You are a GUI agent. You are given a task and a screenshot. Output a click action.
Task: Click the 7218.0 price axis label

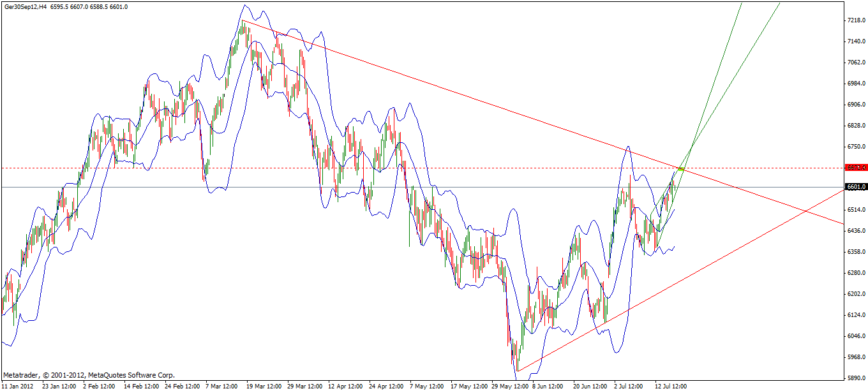click(x=855, y=19)
